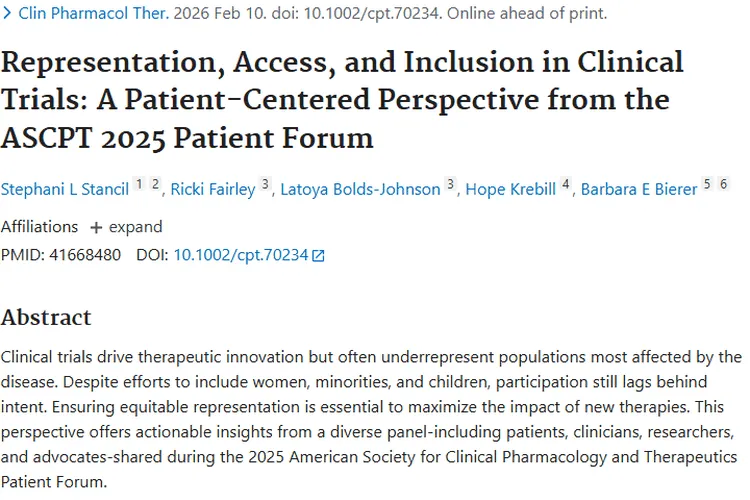Click affiliation superscript 1 after Stancil
Screen dimensions: 750x500
pyautogui.click(x=139, y=183)
